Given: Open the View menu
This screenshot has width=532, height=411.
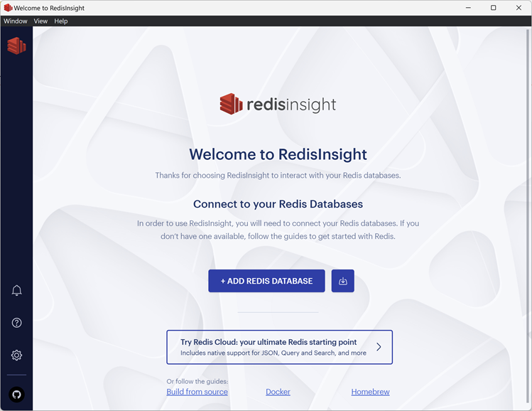Looking at the screenshot, I should [x=40, y=21].
